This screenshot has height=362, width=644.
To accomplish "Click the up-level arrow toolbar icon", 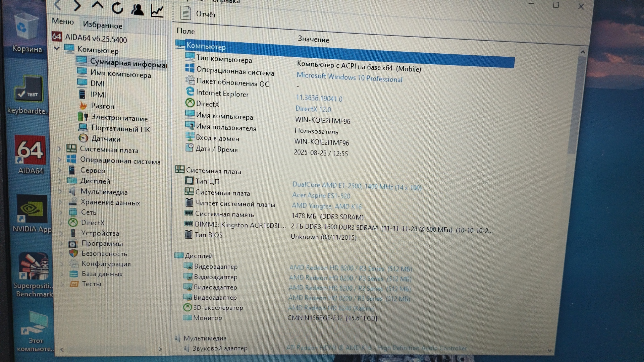I will pos(98,5).
